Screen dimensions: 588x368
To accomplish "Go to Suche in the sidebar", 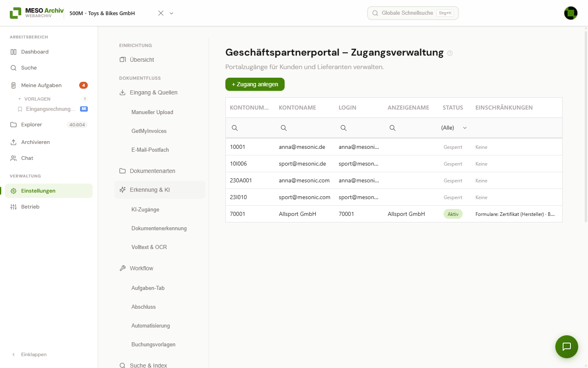I will (x=49, y=68).
